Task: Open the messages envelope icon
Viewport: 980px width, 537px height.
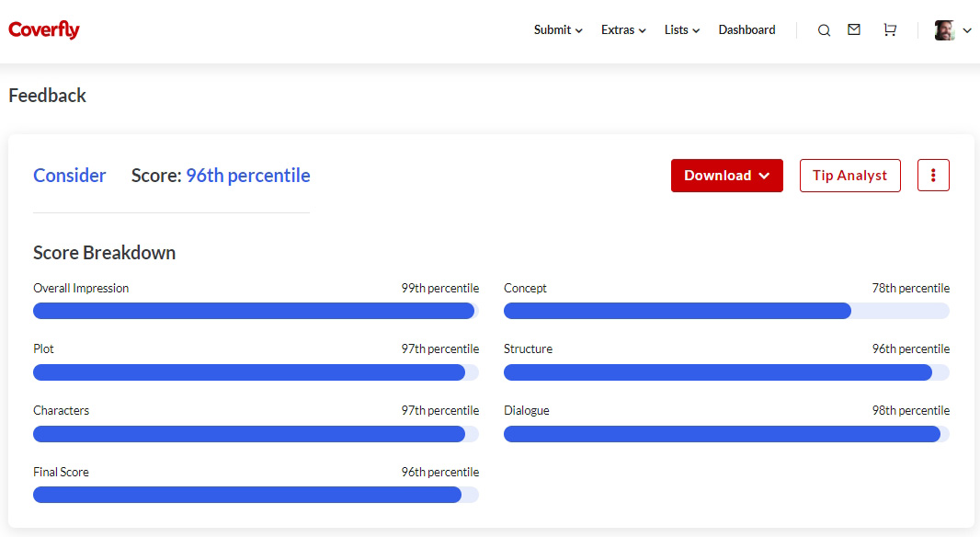Action: 854,29
